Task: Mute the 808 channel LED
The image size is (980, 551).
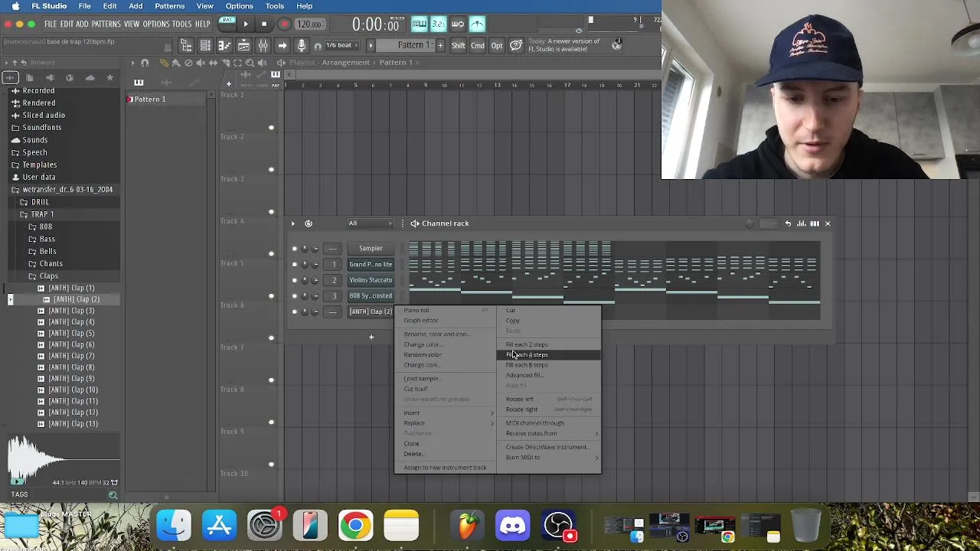Action: 295,296
